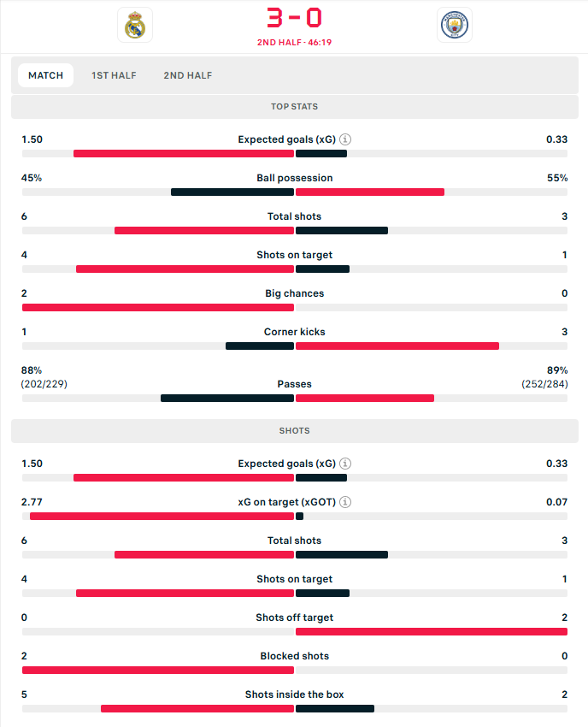Collapse the TOP STATS section header
Screen dimensions: 588x727
294,107
